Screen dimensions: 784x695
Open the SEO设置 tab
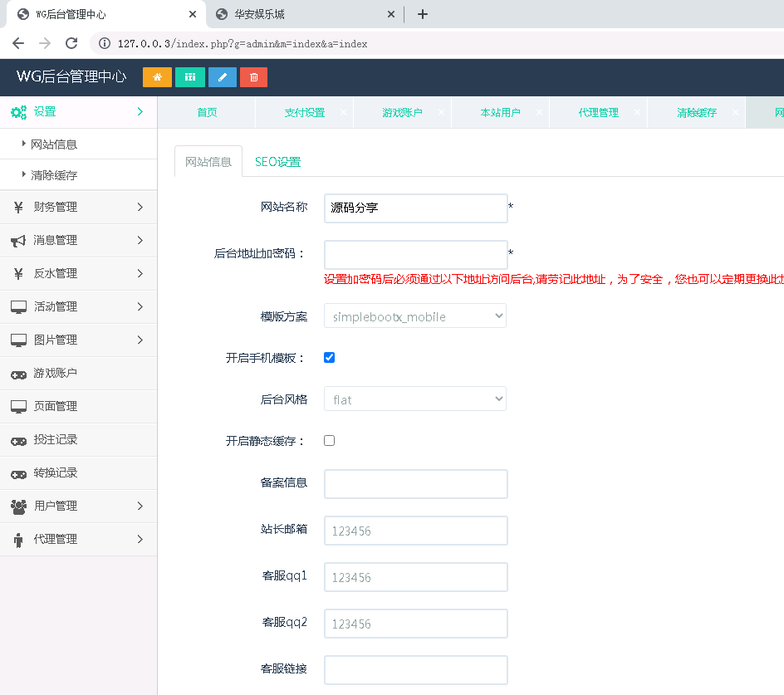(277, 162)
